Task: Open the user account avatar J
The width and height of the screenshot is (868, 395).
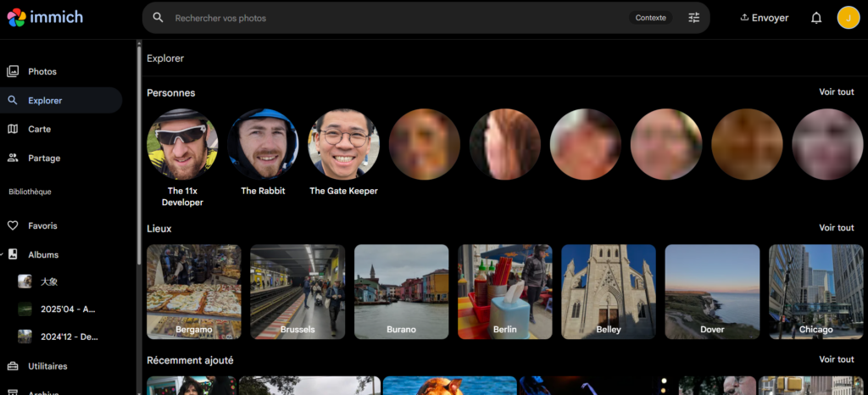Action: [848, 18]
